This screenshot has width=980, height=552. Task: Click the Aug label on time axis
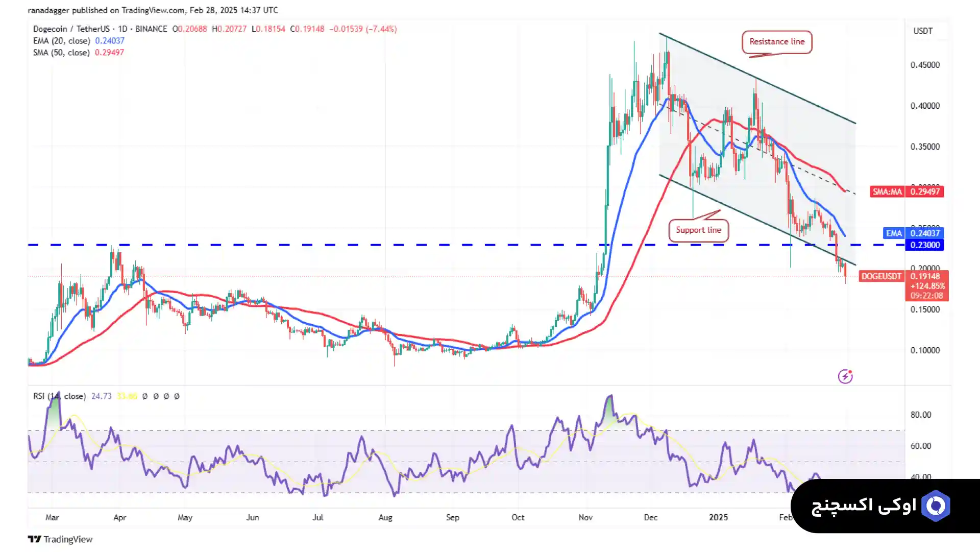tap(385, 517)
